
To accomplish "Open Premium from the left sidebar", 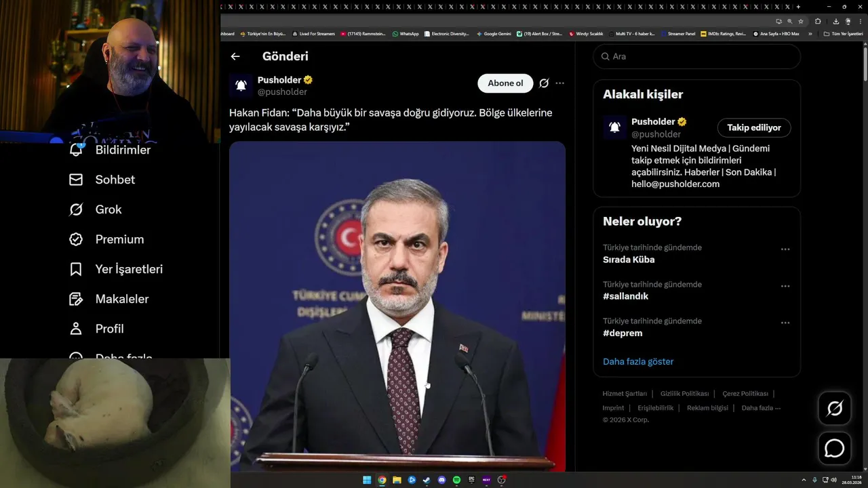I will point(106,239).
